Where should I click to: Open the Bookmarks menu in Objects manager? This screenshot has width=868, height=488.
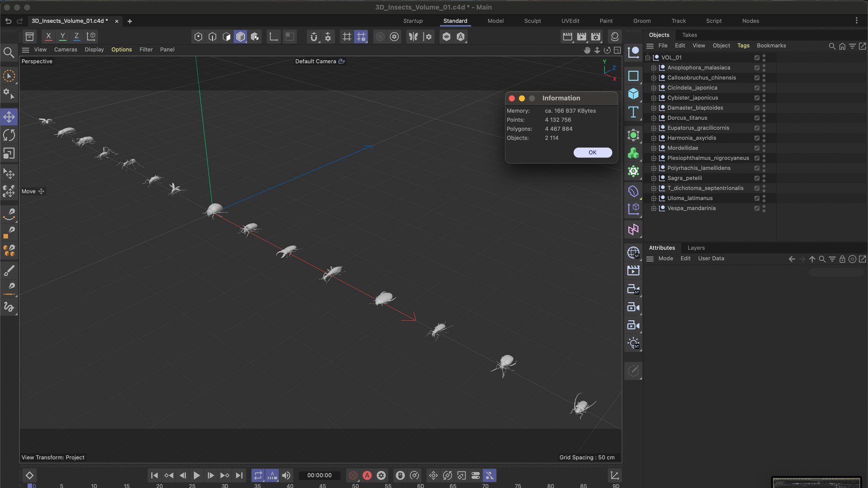click(771, 46)
